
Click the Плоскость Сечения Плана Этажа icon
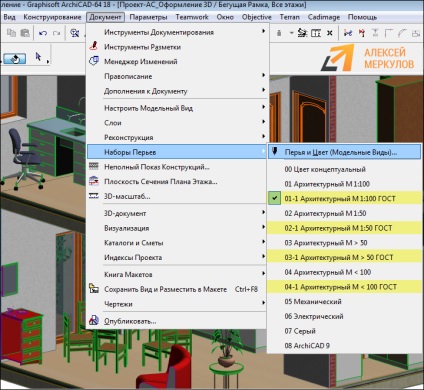pos(94,181)
